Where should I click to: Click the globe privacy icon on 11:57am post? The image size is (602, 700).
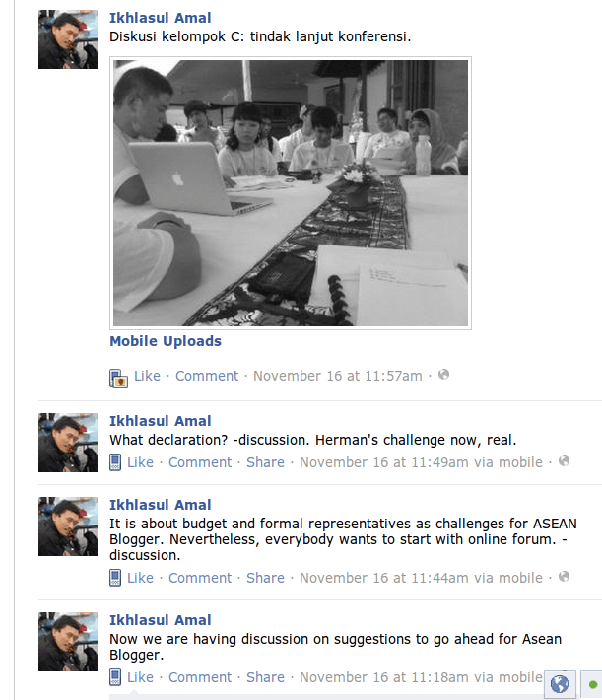(443, 375)
